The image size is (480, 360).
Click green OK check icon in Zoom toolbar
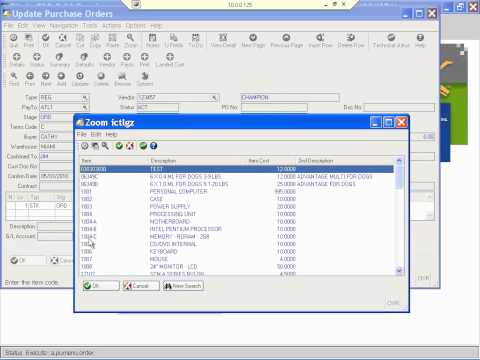coord(119,146)
